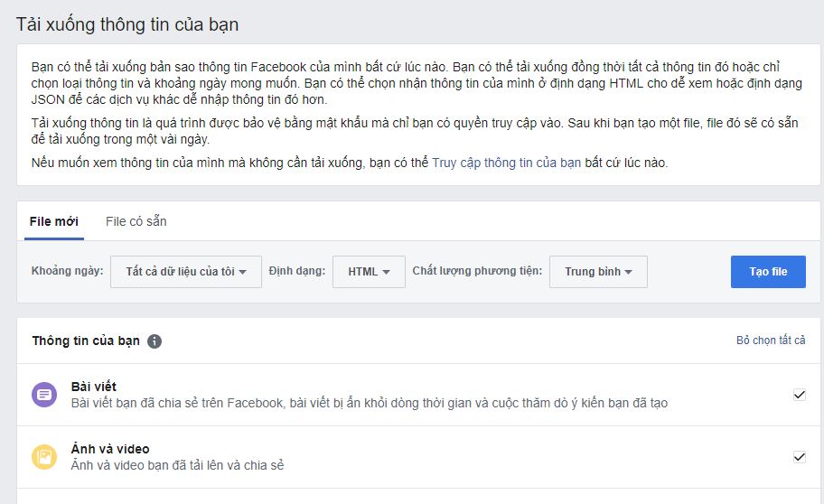Open the HTML format dropdown

[369, 272]
